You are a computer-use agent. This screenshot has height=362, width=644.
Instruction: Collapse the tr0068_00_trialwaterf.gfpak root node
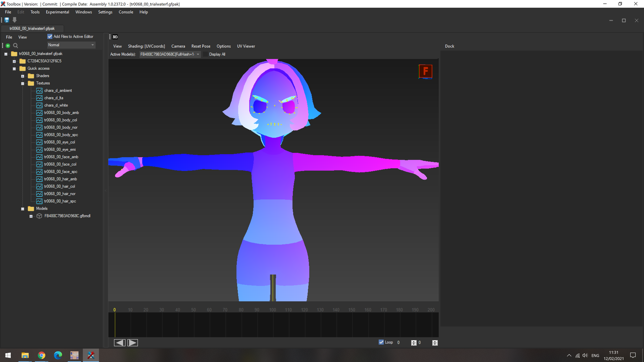point(6,54)
